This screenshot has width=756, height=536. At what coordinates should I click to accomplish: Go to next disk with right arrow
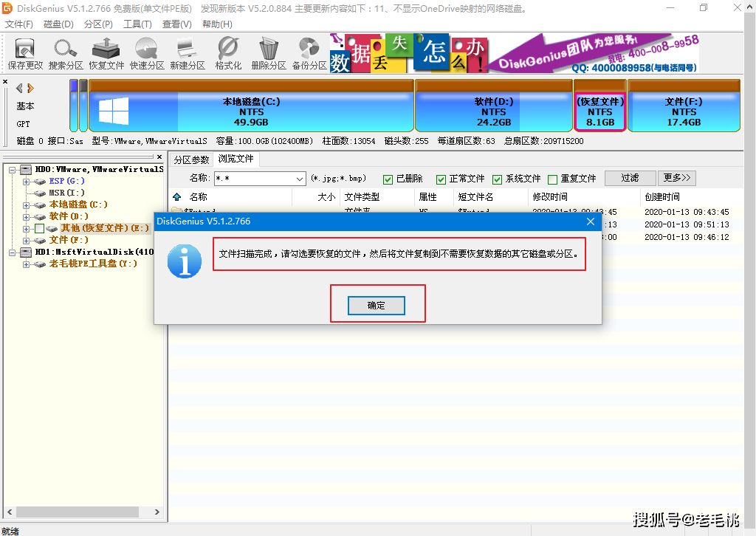30,88
